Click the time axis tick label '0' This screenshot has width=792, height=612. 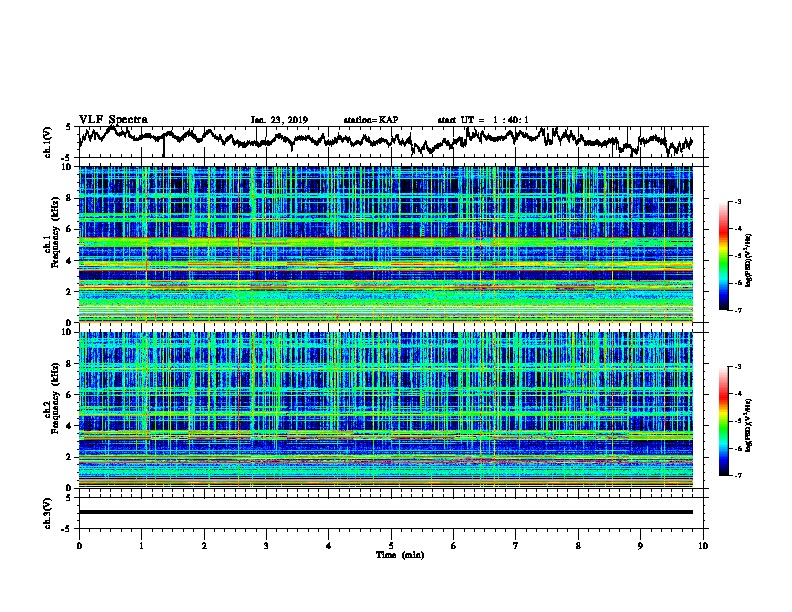click(x=79, y=546)
